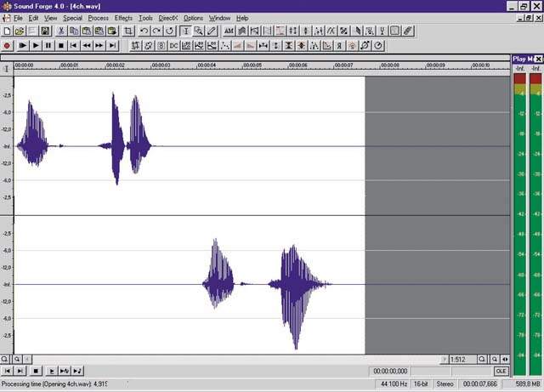This screenshot has height=392, width=544.
Task: Toggle the OLE button in data window
Action: 501,371
